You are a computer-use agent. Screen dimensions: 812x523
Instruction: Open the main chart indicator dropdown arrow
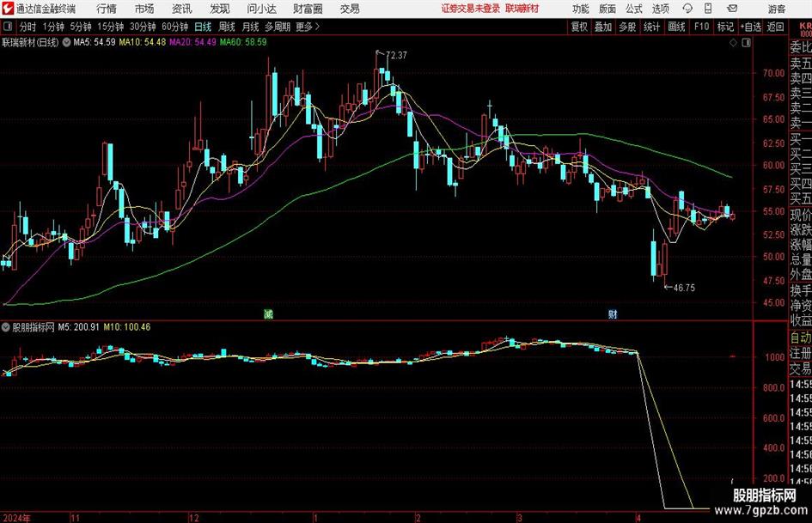pyautogui.click(x=67, y=42)
